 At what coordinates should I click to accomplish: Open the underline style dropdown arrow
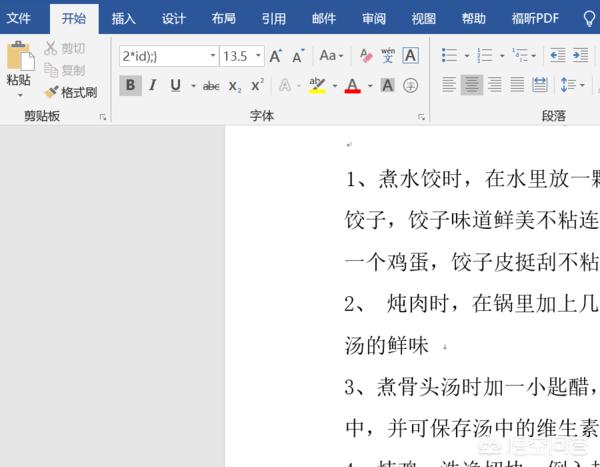193,85
